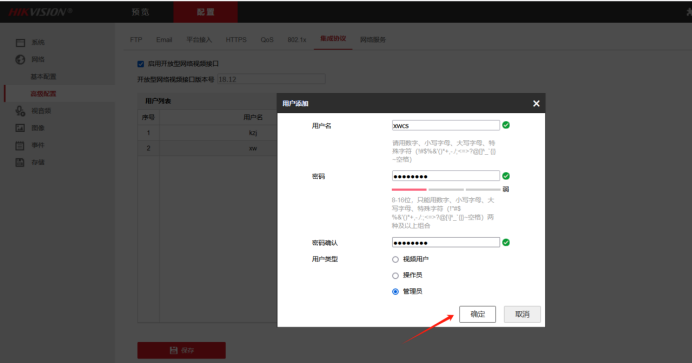
Task: Close the 用户添加 dialog with the X
Action: point(536,103)
